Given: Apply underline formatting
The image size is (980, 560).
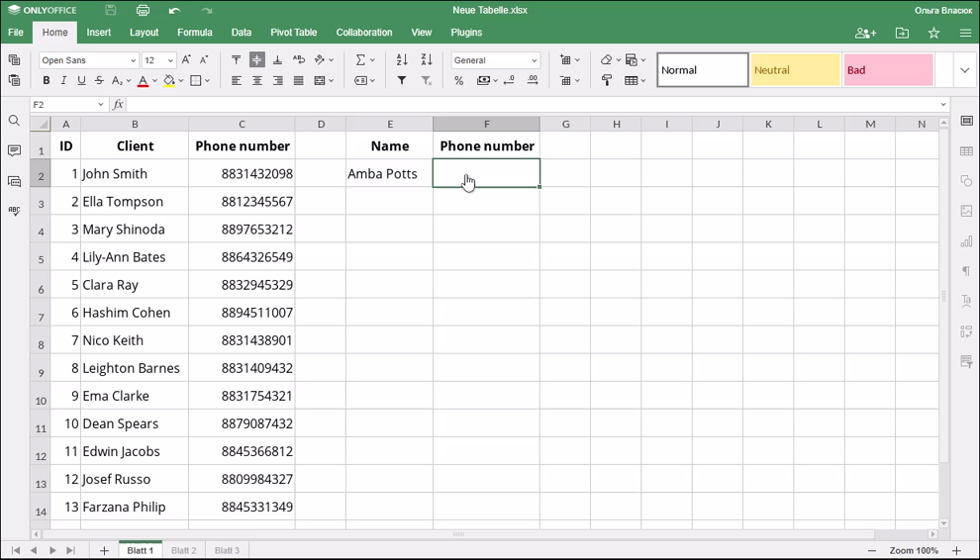Looking at the screenshot, I should [81, 80].
